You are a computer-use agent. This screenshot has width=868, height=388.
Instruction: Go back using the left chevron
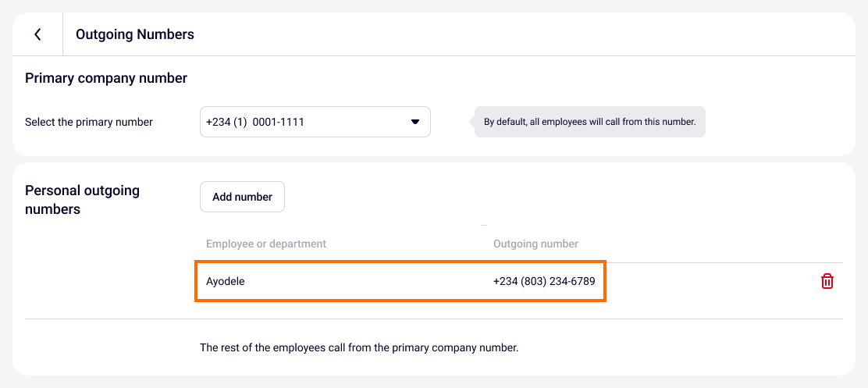[37, 34]
